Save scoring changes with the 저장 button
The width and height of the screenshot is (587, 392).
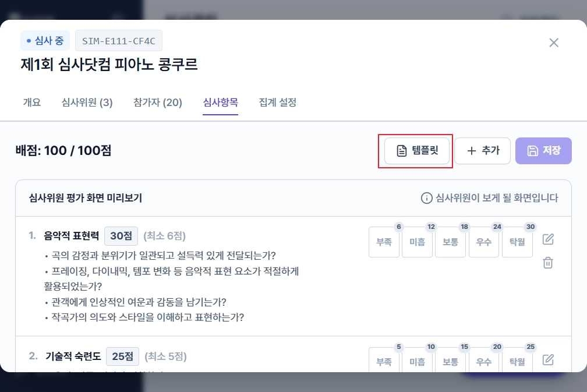543,150
